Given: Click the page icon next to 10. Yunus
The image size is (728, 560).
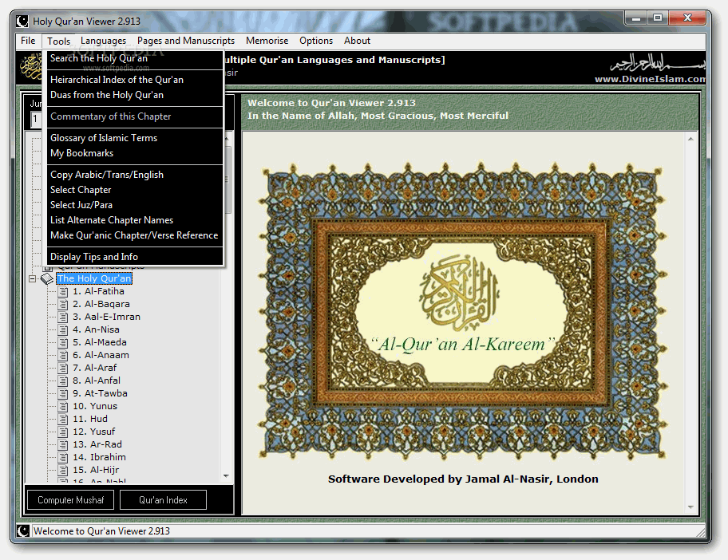Looking at the screenshot, I should pos(63,406).
